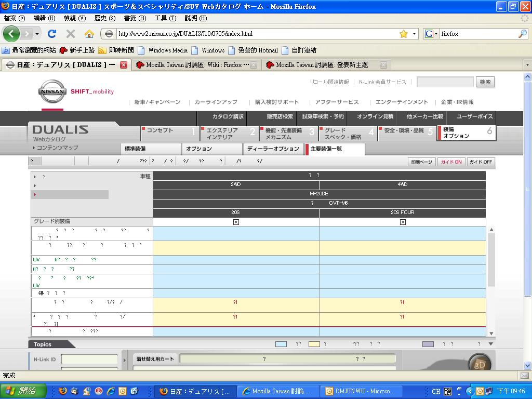Toggle the checkbox under 20S column
The height and width of the screenshot is (399, 532).
pyautogui.click(x=236, y=222)
